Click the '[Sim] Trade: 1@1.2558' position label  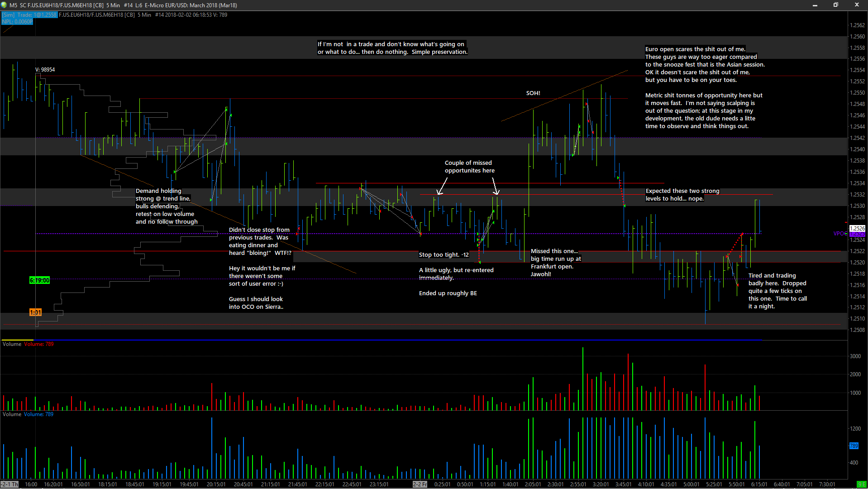(29, 15)
